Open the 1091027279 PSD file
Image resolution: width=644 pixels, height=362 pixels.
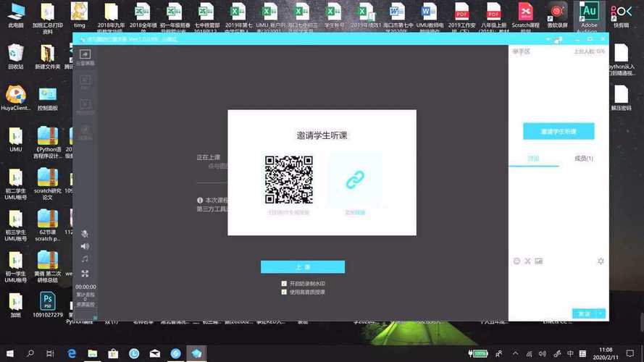click(48, 305)
